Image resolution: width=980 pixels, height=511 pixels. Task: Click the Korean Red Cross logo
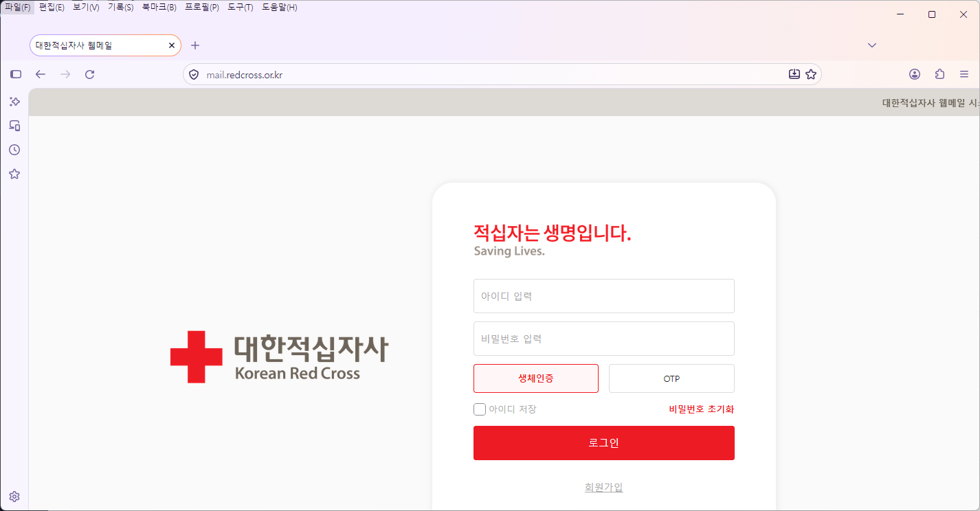pyautogui.click(x=279, y=356)
